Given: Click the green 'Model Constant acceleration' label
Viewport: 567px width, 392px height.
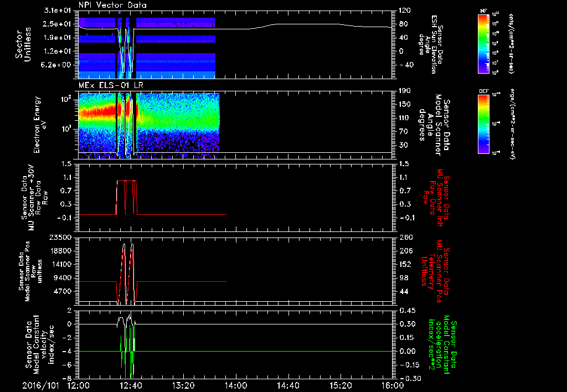Looking at the screenshot, I should pyautogui.click(x=442, y=345).
